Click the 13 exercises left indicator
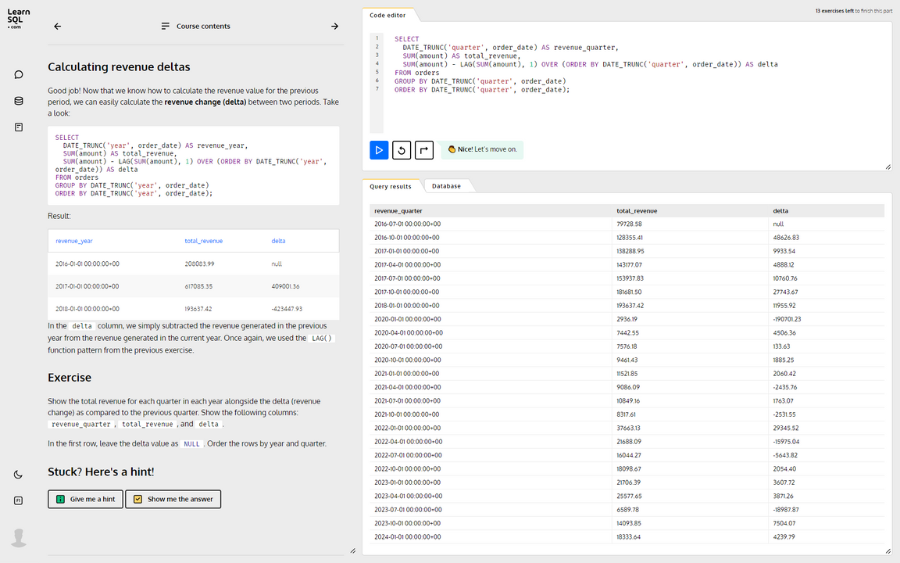 [854, 11]
